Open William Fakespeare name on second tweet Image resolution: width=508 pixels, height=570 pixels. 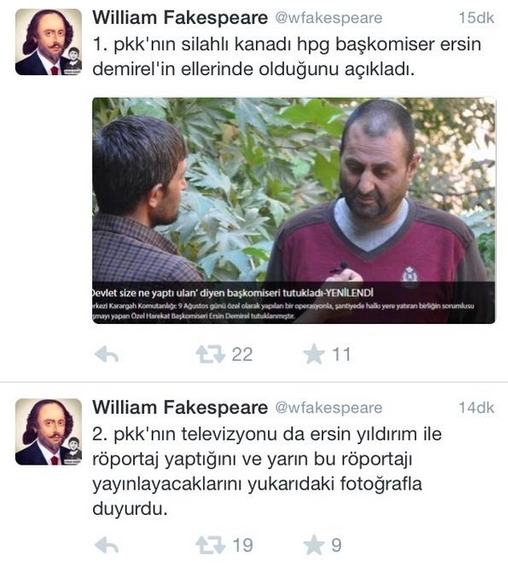pyautogui.click(x=180, y=407)
